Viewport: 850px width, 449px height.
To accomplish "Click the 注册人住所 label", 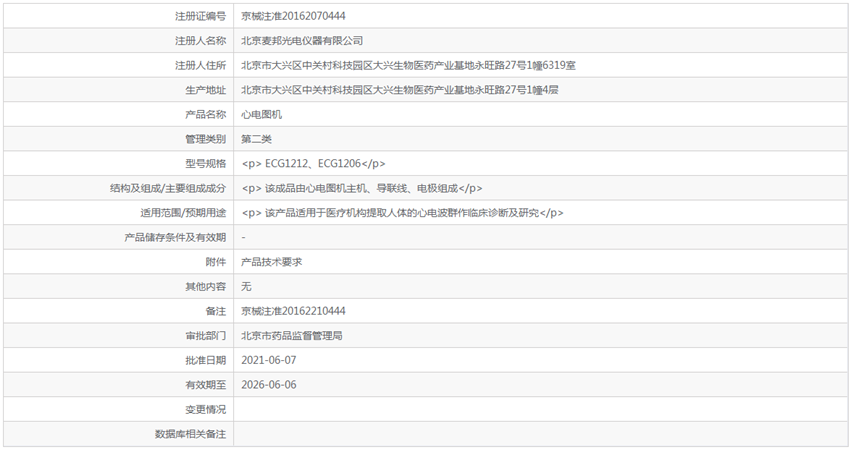I will 200,66.
